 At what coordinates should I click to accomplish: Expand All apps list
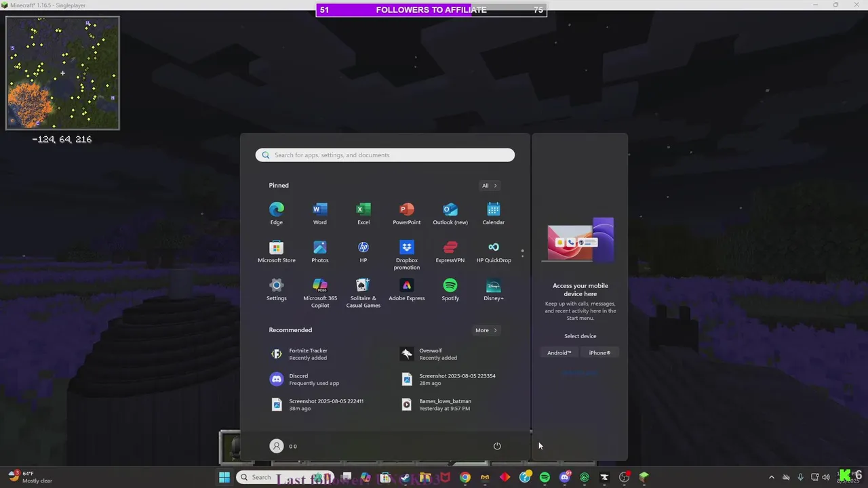point(489,186)
